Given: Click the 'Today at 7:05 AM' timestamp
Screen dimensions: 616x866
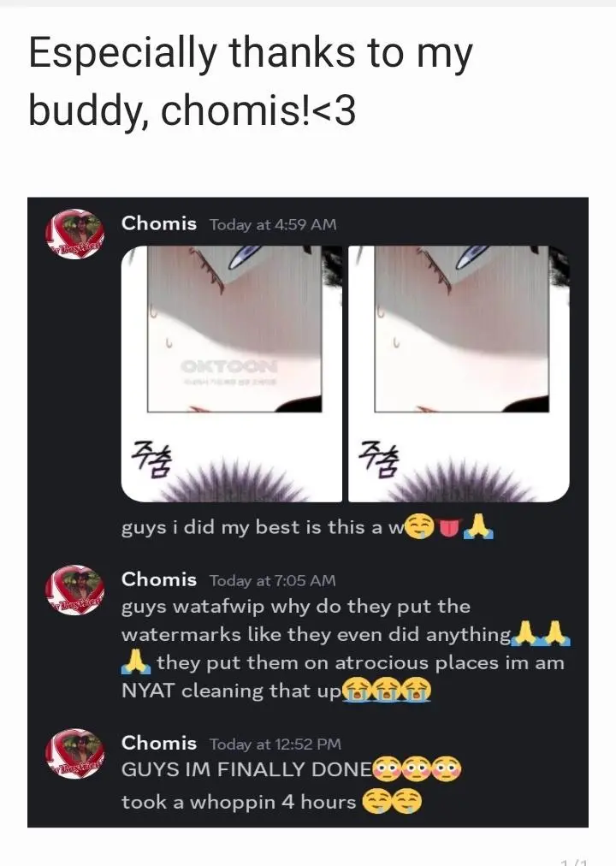Looking at the screenshot, I should point(272,580).
